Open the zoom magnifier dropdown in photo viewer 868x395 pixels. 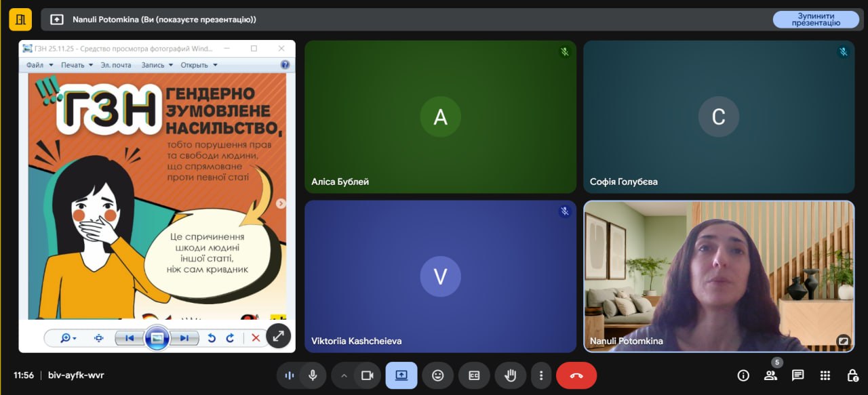pyautogui.click(x=68, y=338)
